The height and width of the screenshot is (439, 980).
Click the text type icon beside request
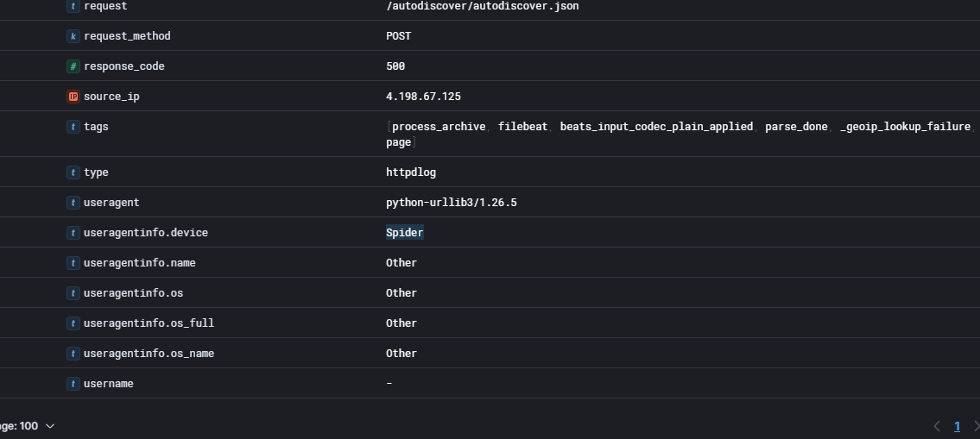click(73, 6)
